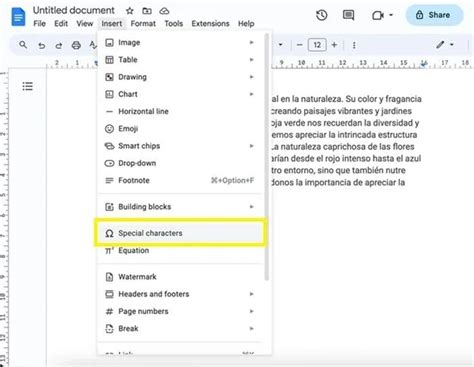474x367 pixels.
Task: Open Smart chips submenu
Action: point(180,146)
